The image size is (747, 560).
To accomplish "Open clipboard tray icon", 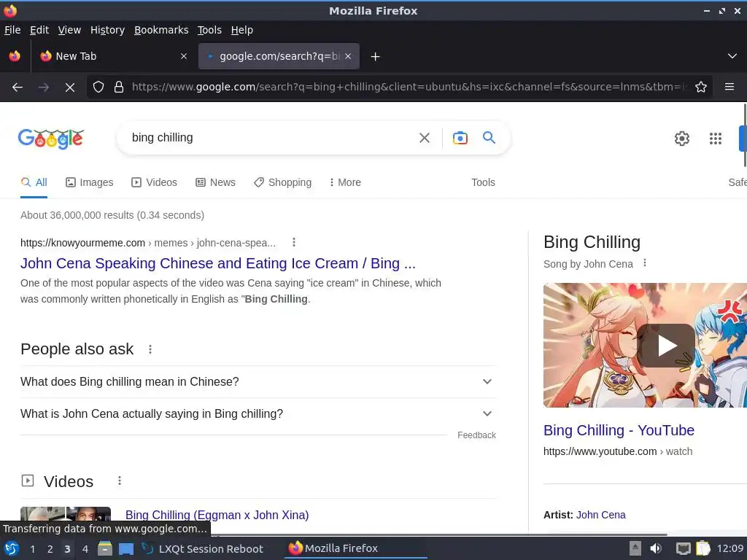I will coord(703,548).
